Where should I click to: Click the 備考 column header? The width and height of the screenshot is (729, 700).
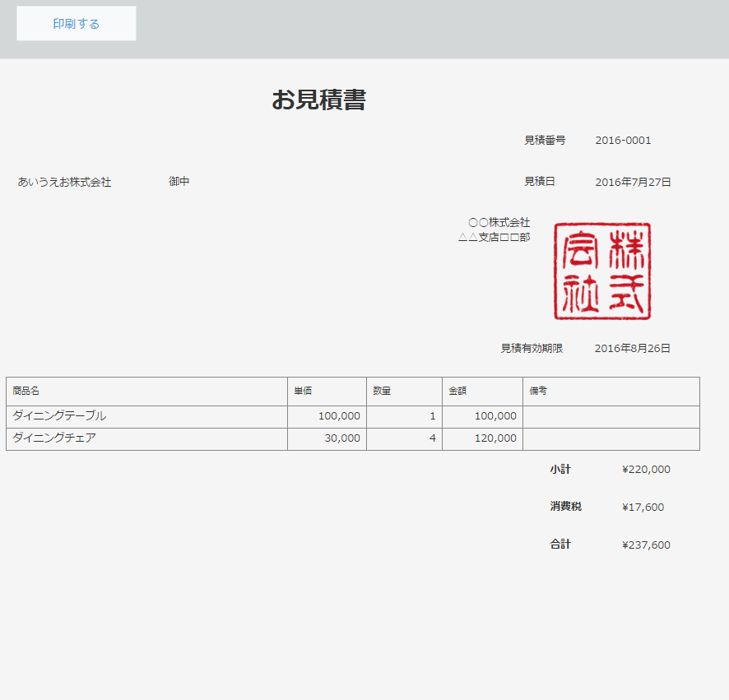coord(538,392)
